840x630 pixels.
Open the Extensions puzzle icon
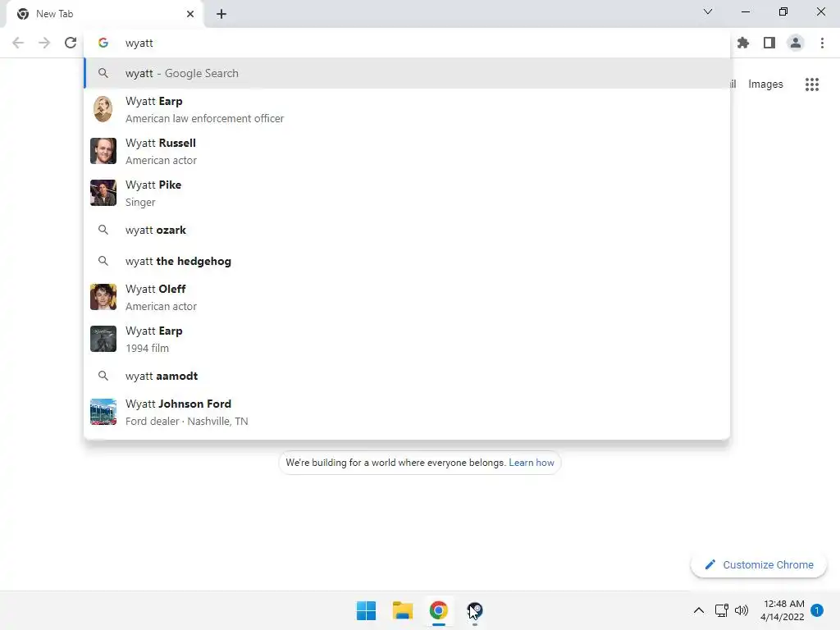coord(743,43)
